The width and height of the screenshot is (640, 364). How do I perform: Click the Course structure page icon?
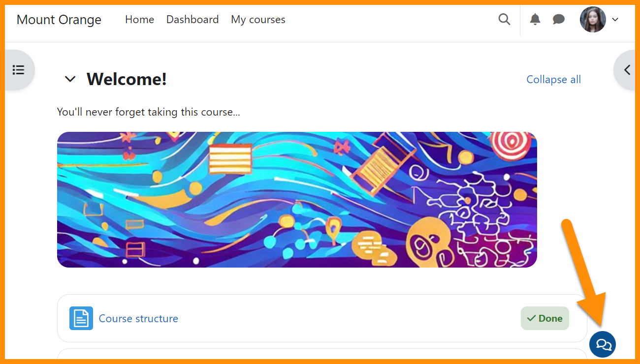pos(81,318)
